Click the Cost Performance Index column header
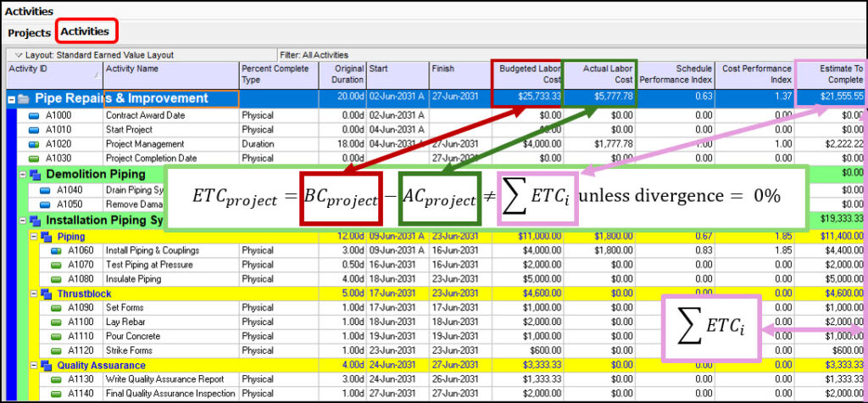Viewport: 868px width, 403px height. pos(755,76)
